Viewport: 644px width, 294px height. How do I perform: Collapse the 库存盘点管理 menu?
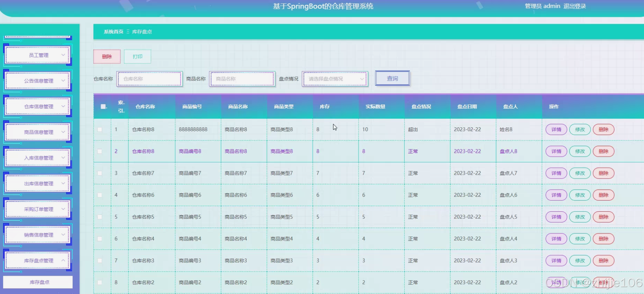[38, 260]
